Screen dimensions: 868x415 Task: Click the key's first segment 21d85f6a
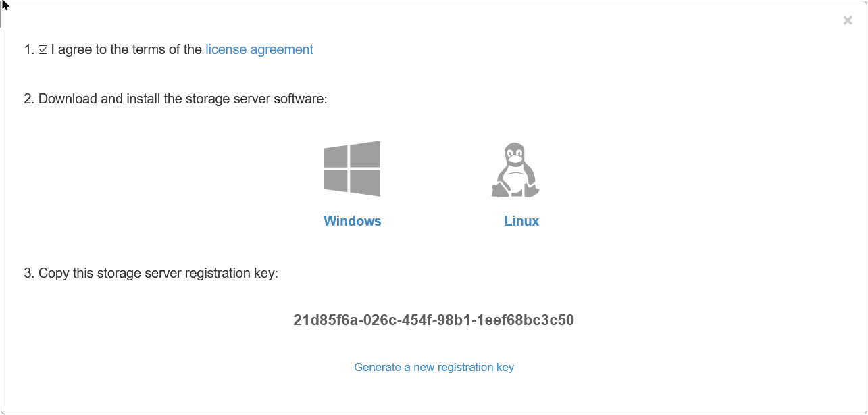324,320
